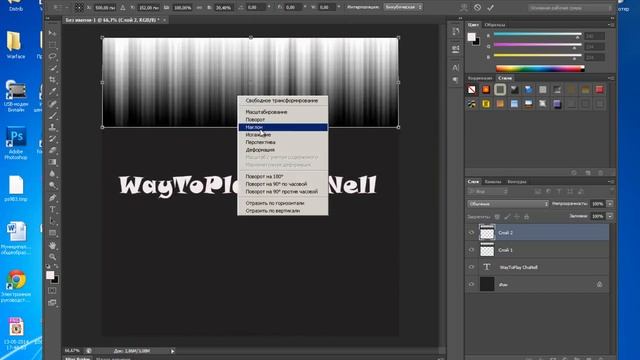The height and width of the screenshot is (360, 640).
Task: Select the Hand tool
Action: tap(52, 245)
